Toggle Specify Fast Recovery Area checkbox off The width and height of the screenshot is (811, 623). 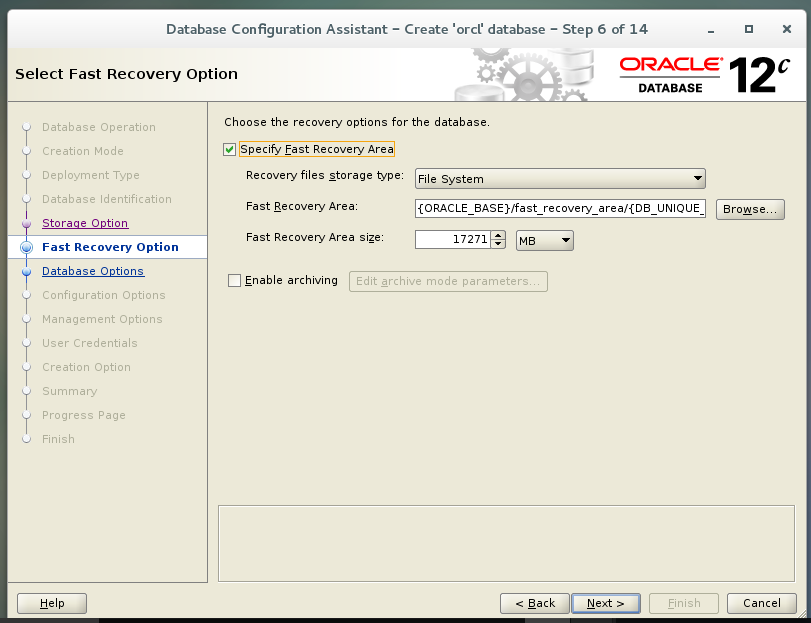coord(229,149)
